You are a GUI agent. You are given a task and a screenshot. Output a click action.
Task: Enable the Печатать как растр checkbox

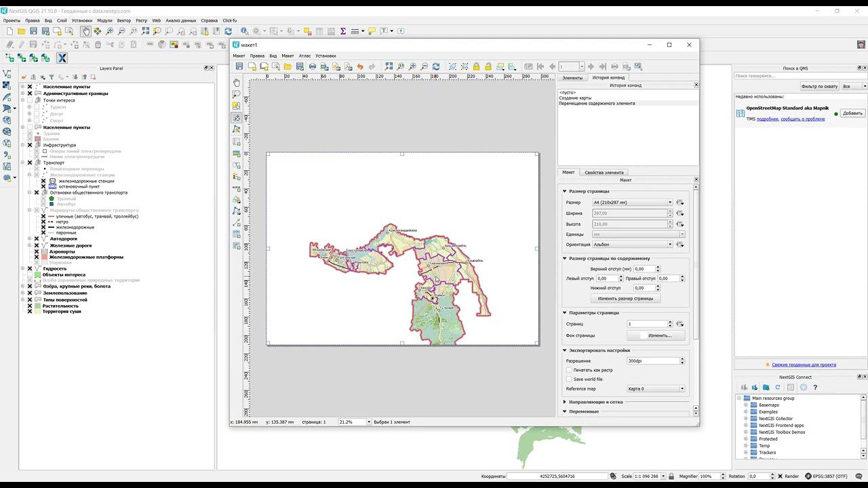(569, 370)
